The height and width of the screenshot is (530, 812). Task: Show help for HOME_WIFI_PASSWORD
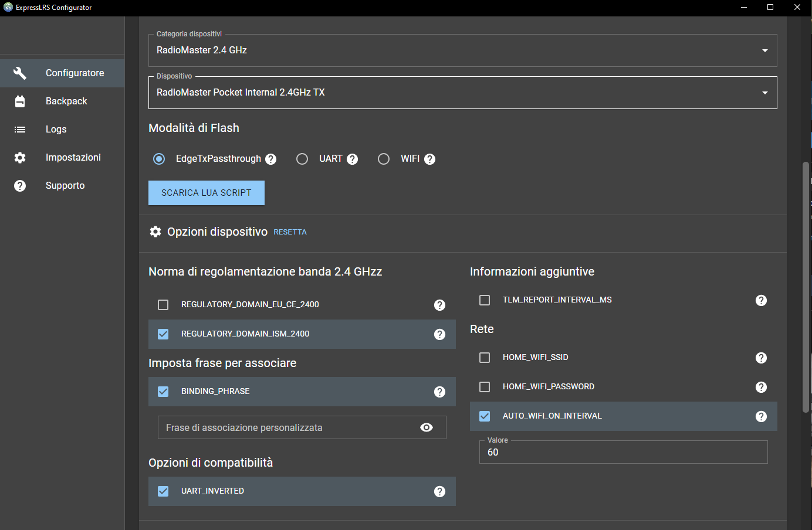761,387
